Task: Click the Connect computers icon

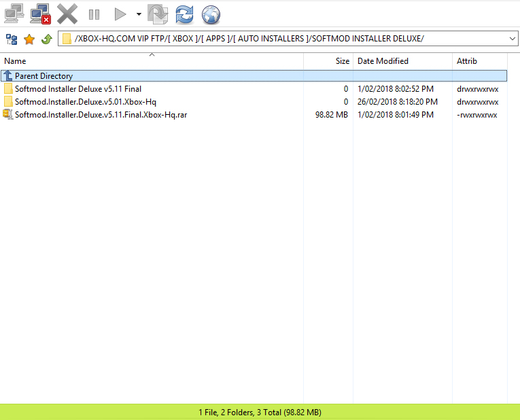Action: 14,14
